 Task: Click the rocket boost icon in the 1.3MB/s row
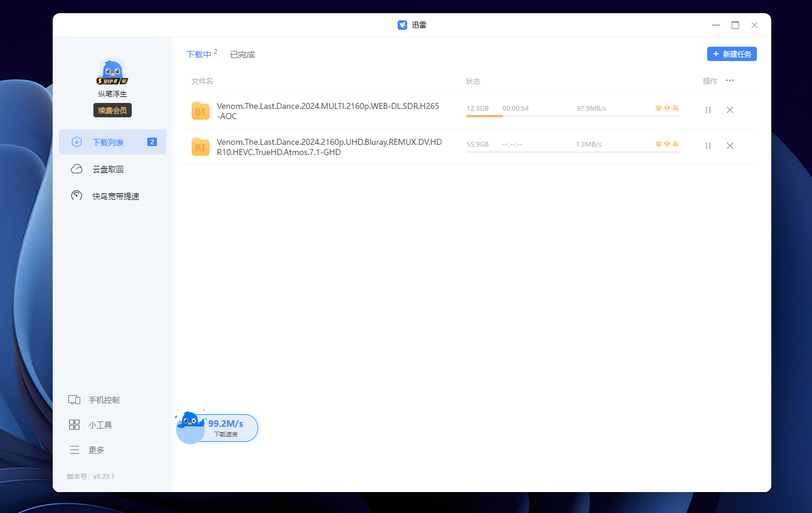tap(675, 144)
